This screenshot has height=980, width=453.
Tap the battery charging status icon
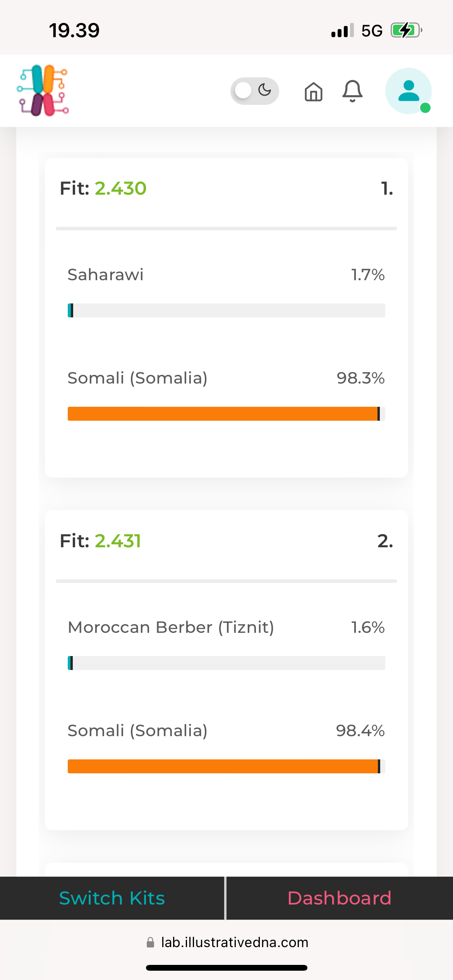[406, 30]
